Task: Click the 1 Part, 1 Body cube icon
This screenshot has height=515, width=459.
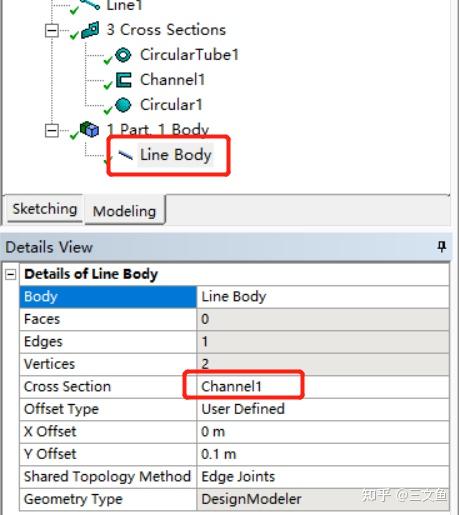Action: click(89, 129)
